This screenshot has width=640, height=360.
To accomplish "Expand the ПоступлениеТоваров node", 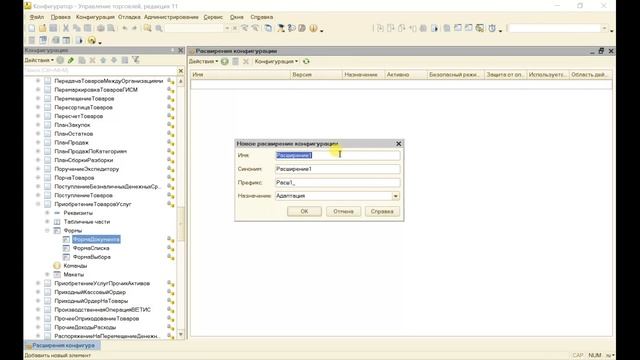I will [x=38, y=196].
